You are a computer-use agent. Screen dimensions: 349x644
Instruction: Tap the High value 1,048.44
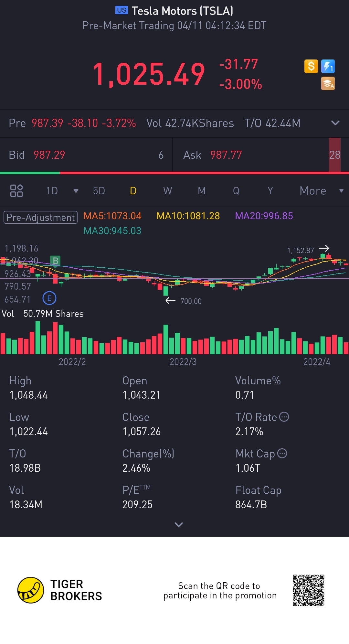[29, 395]
